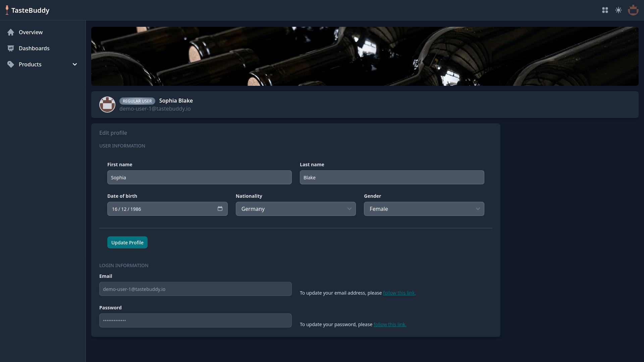The image size is (644, 362).
Task: Expand the Products submenu chevron
Action: point(75,64)
